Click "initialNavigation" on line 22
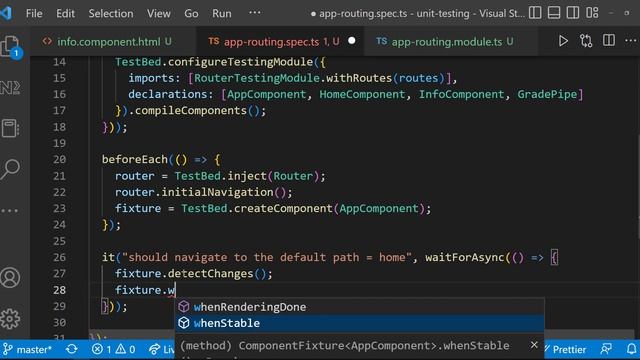640x360 pixels. [218, 192]
